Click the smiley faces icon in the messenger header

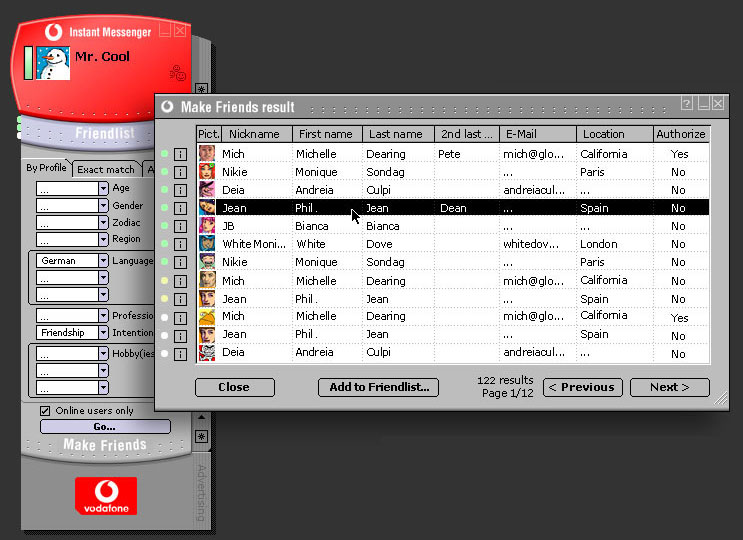(178, 72)
